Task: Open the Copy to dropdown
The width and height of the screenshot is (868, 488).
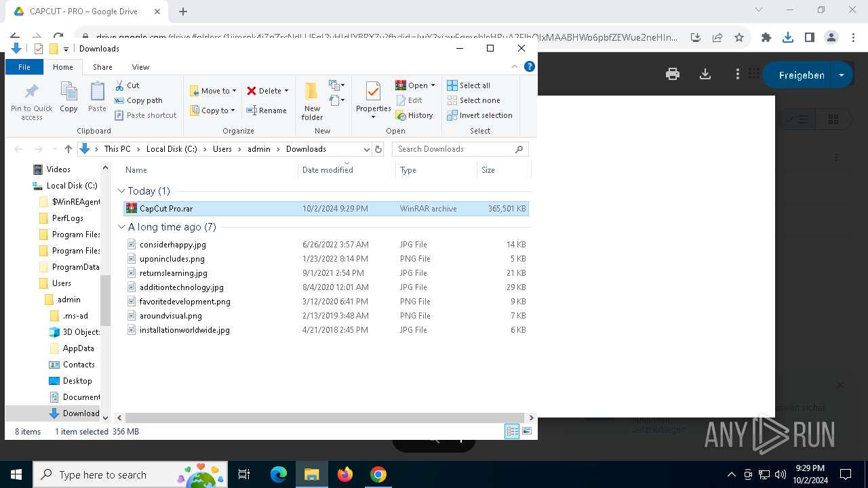Action: pos(212,110)
